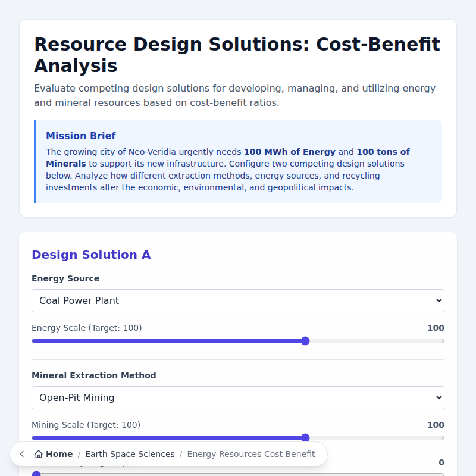Click the partially visible slider near the bottom
The image size is (476, 476).
[x=36, y=474]
